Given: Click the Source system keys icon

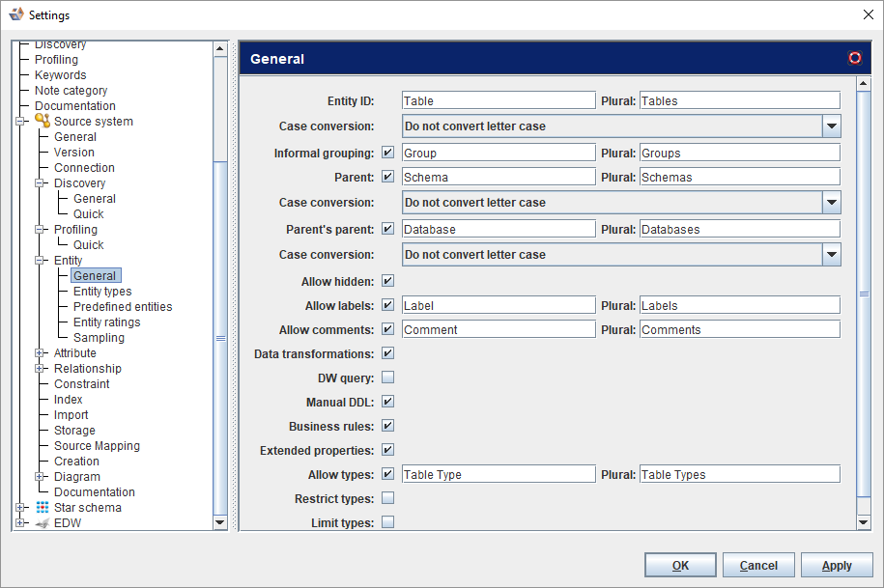Looking at the screenshot, I should click(x=43, y=121).
